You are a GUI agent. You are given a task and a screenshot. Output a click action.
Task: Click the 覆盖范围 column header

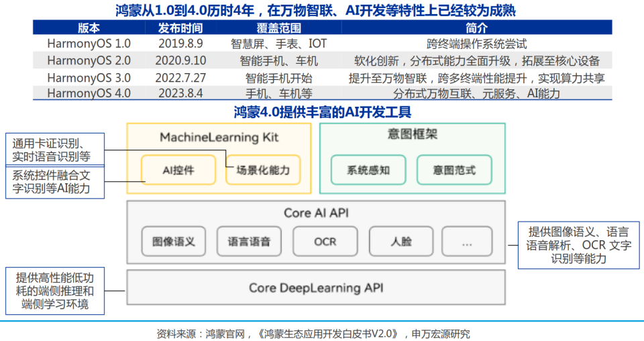279,28
